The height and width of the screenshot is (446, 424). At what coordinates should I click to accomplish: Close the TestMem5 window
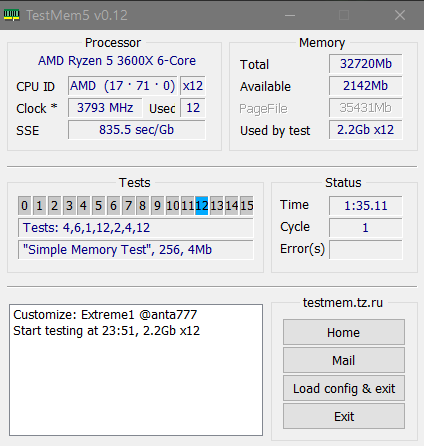[400, 15]
